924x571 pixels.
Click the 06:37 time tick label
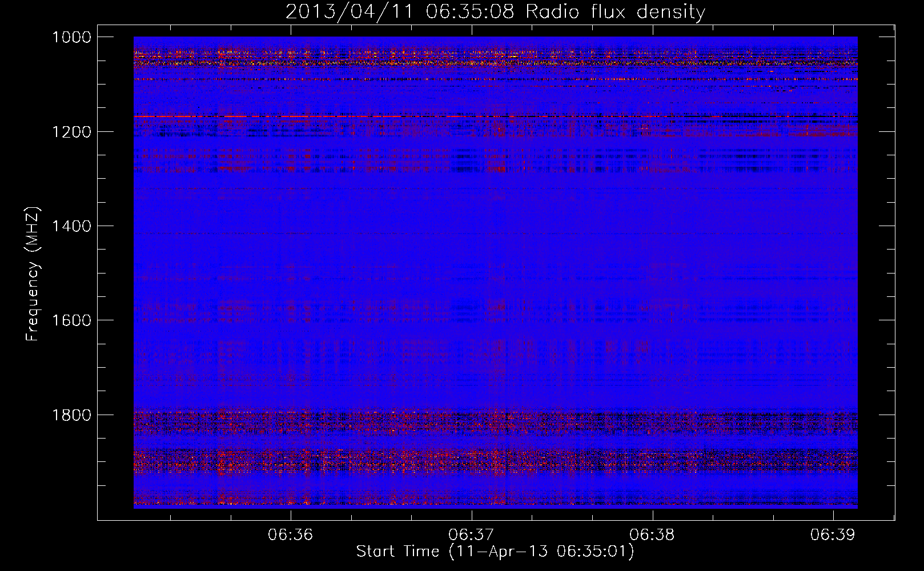click(472, 534)
